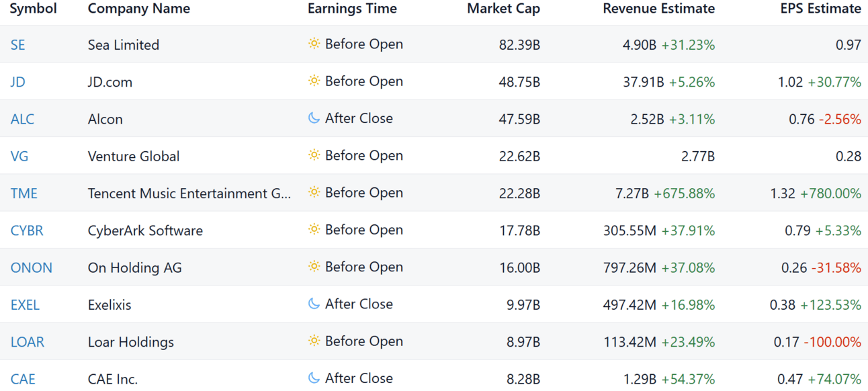Open the TME ticker link
868x391 pixels.
[x=24, y=193]
